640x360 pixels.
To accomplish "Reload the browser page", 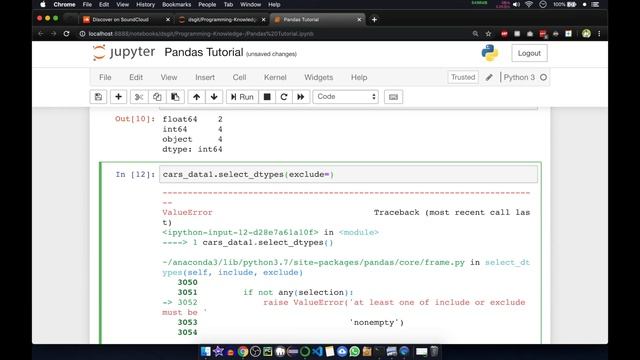I will [x=66, y=34].
